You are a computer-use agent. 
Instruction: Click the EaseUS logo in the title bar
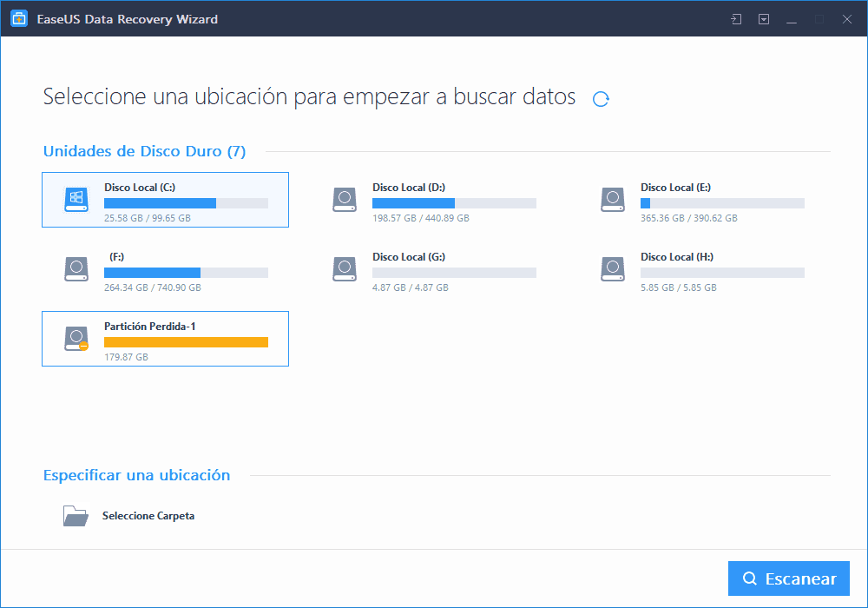pos(18,18)
